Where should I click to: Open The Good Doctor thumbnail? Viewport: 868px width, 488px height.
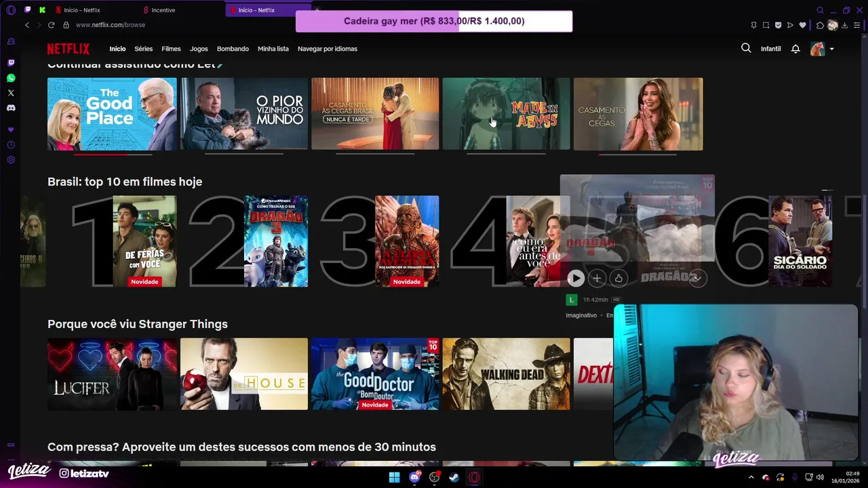pyautogui.click(x=375, y=374)
